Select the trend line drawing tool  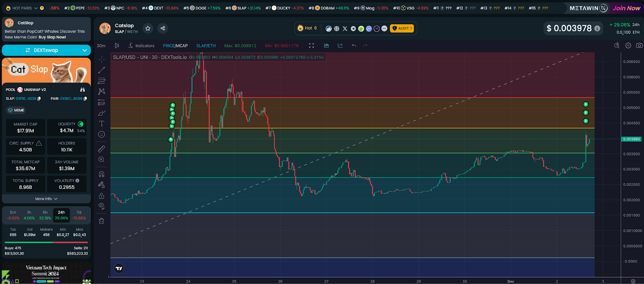101,70
